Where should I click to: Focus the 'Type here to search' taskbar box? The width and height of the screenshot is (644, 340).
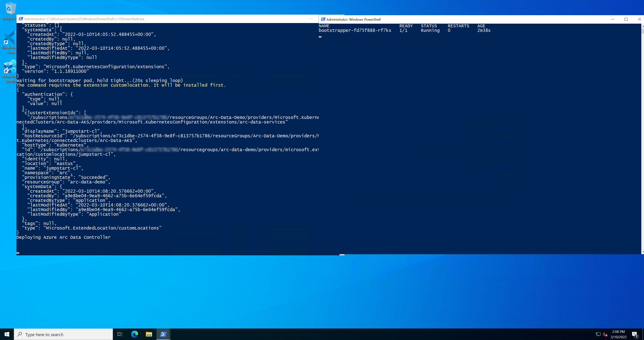[63, 334]
